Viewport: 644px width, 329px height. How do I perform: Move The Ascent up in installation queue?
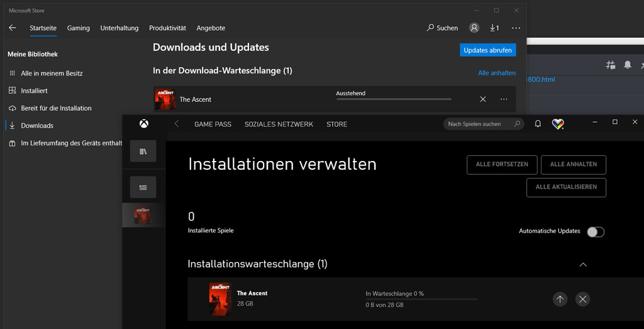click(560, 299)
